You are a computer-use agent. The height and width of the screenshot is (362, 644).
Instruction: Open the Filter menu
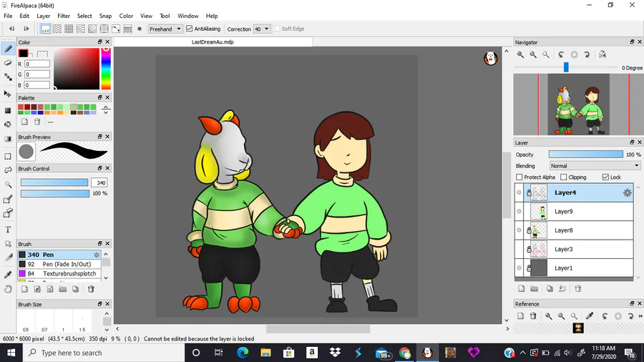63,16
